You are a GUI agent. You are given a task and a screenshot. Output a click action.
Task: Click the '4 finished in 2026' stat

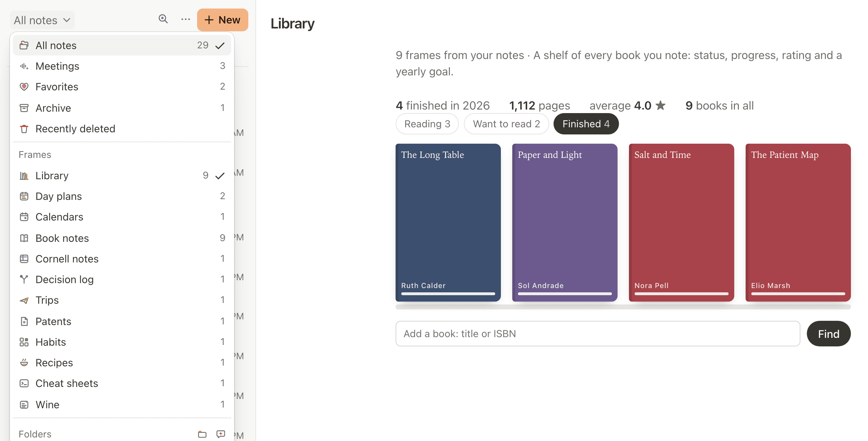point(443,106)
